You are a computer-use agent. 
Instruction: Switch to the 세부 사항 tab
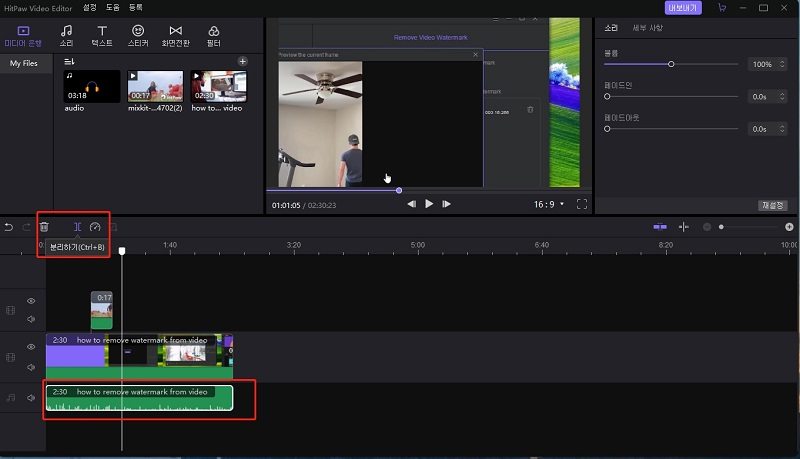coord(648,28)
